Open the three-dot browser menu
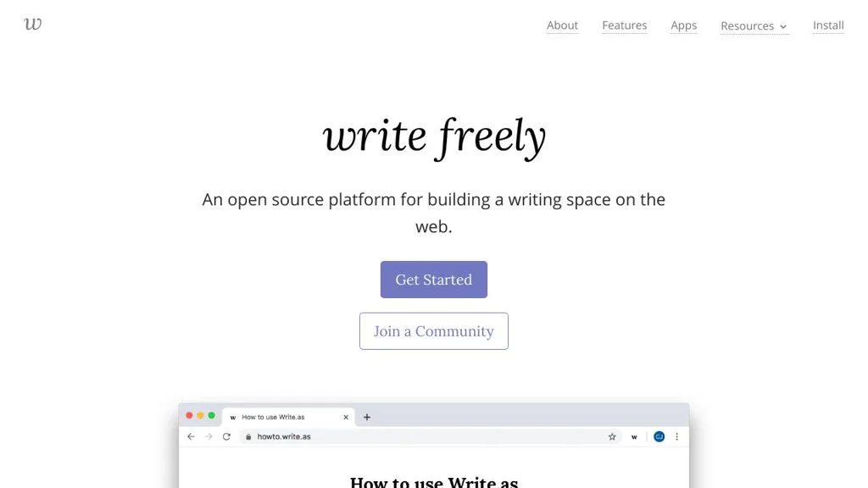Screen dimensions: 868x488 676,437
